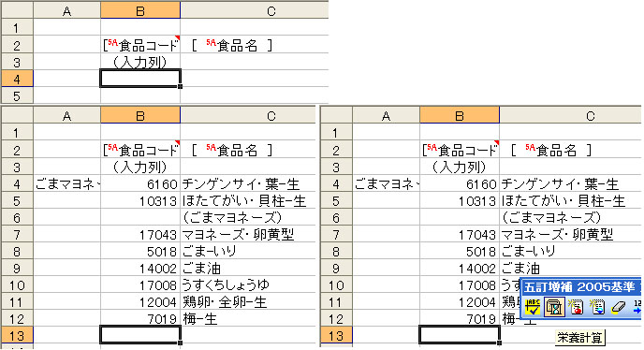Click code 6160 in bottom-right sheet
Screen dimensions: 644x350
481,184
